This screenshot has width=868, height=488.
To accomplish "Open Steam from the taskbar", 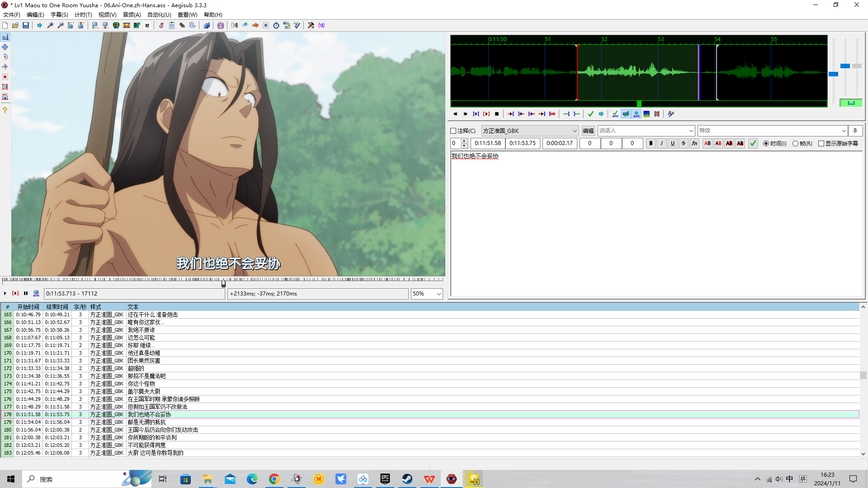I will click(x=407, y=479).
